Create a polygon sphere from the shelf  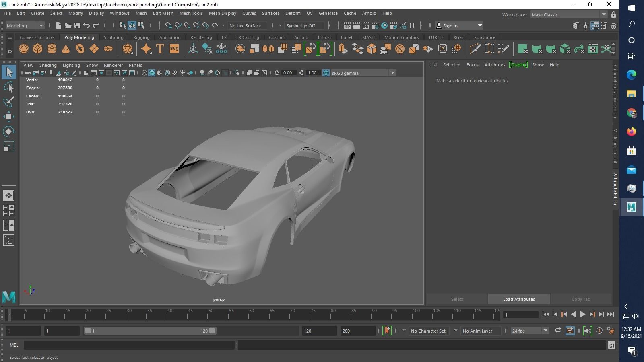pos(24,49)
